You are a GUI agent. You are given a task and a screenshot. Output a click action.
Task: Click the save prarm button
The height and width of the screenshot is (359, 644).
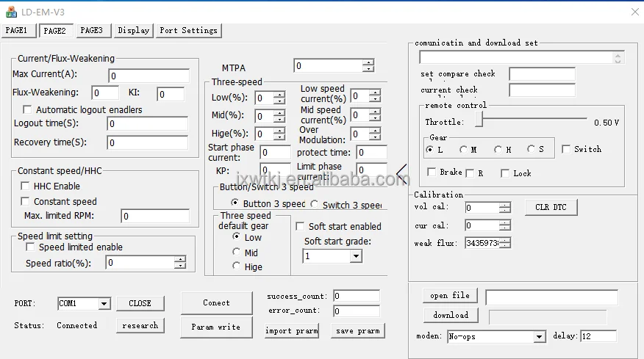pos(358,330)
